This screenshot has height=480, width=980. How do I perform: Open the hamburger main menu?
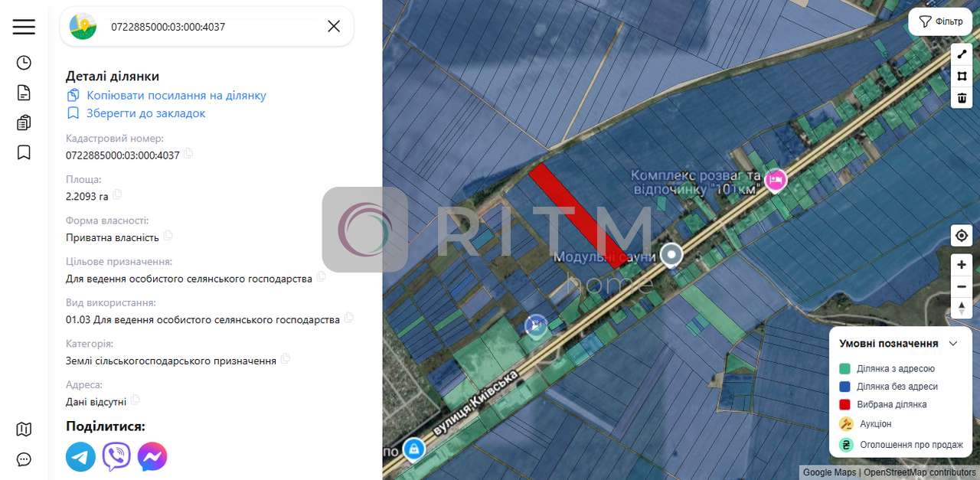[x=24, y=27]
